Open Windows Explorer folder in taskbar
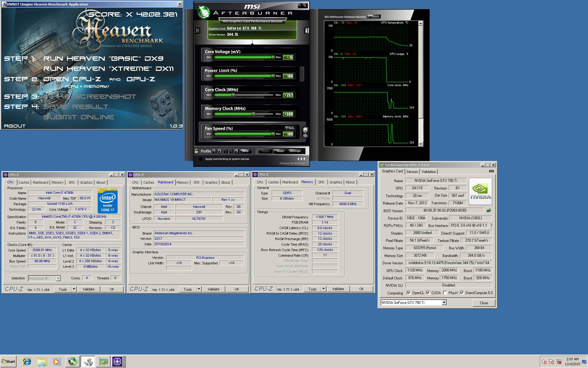Screen dimensions: 588x368 click(42, 362)
